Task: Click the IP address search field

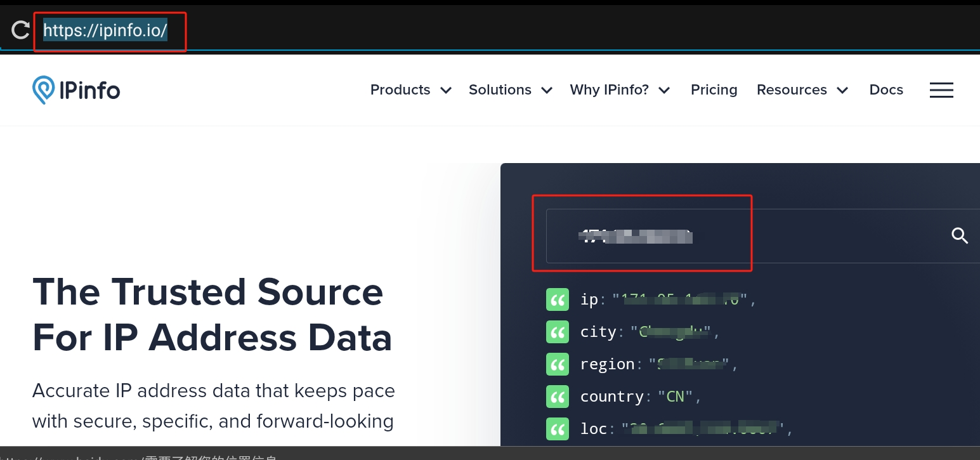Action: pos(748,236)
